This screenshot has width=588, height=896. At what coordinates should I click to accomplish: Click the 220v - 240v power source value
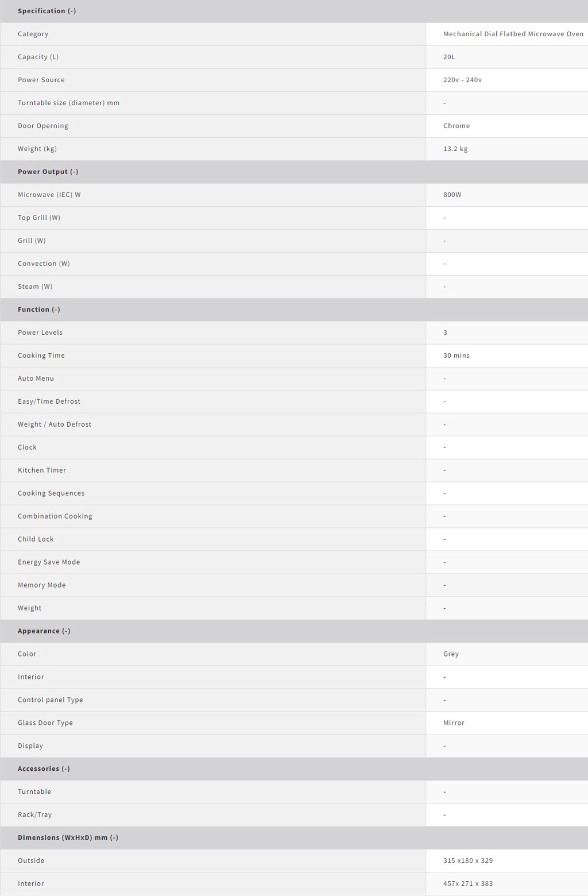pyautogui.click(x=462, y=80)
